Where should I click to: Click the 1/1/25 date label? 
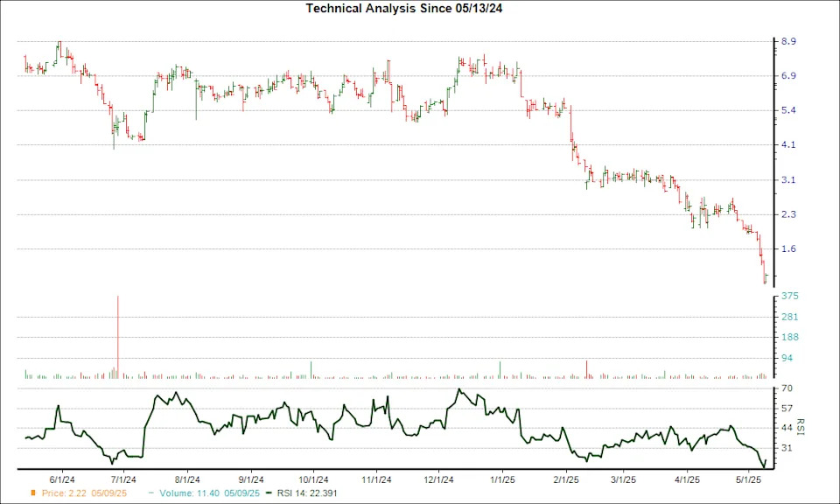[x=502, y=479]
